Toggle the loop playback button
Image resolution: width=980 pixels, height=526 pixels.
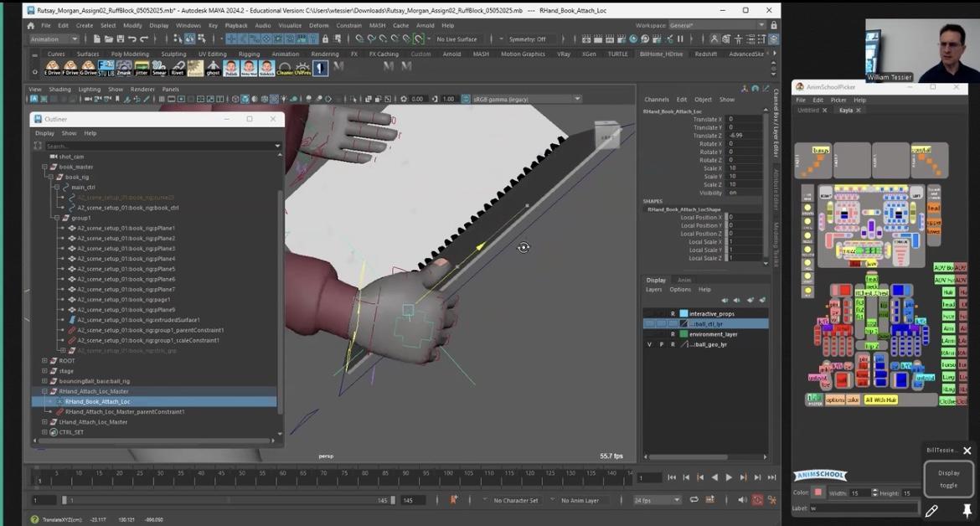(694, 500)
